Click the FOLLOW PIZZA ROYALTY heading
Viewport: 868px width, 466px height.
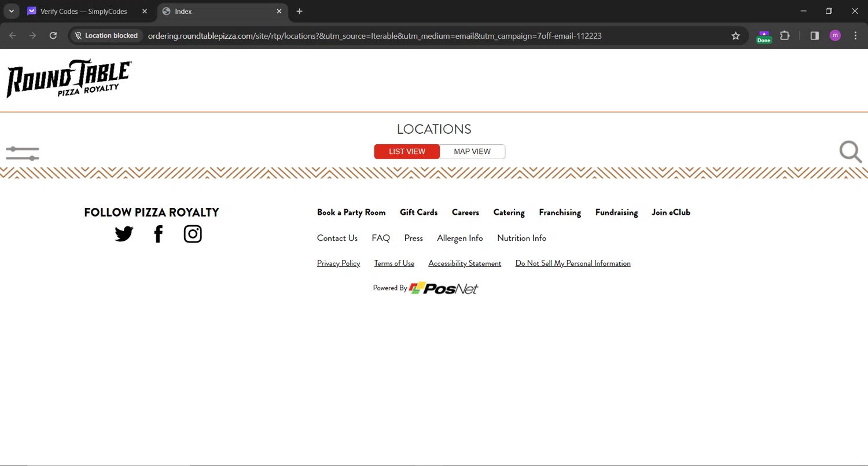coord(152,212)
